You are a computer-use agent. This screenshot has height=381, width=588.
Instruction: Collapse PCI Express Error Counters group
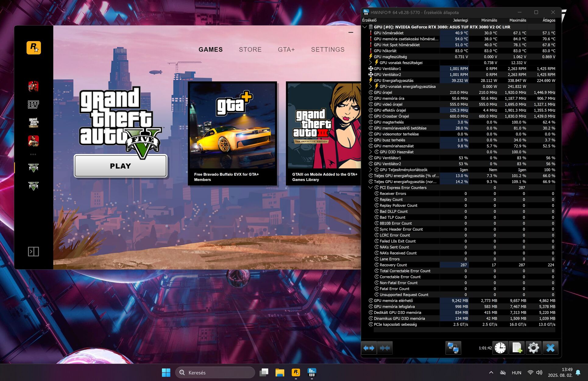pyautogui.click(x=370, y=188)
